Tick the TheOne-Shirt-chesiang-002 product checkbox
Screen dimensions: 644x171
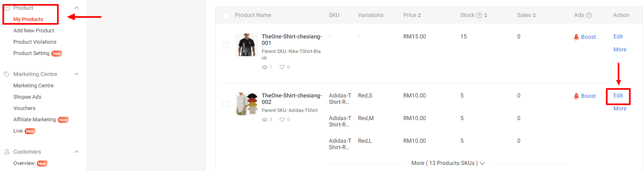(225, 104)
